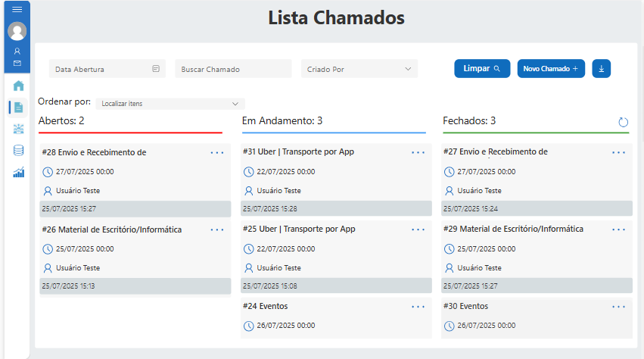The width and height of the screenshot is (644, 359).
Task: Open options menu for ticket #30
Action: 618,307
